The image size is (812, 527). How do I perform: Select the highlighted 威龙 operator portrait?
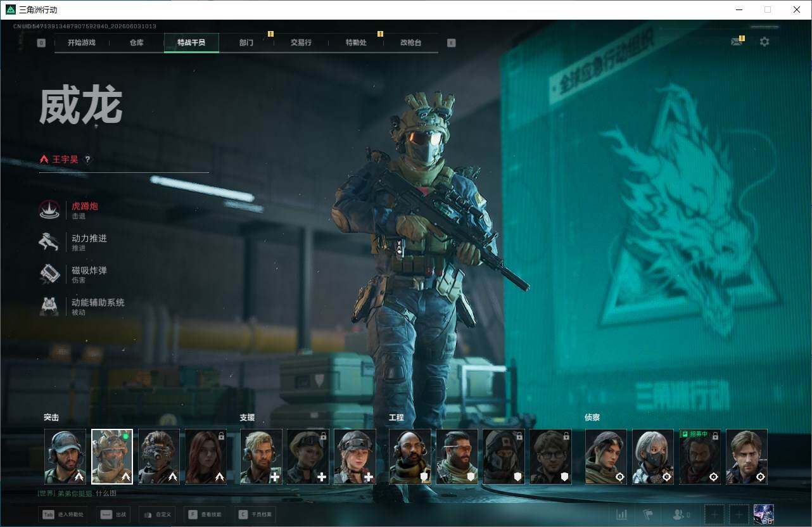[112, 457]
